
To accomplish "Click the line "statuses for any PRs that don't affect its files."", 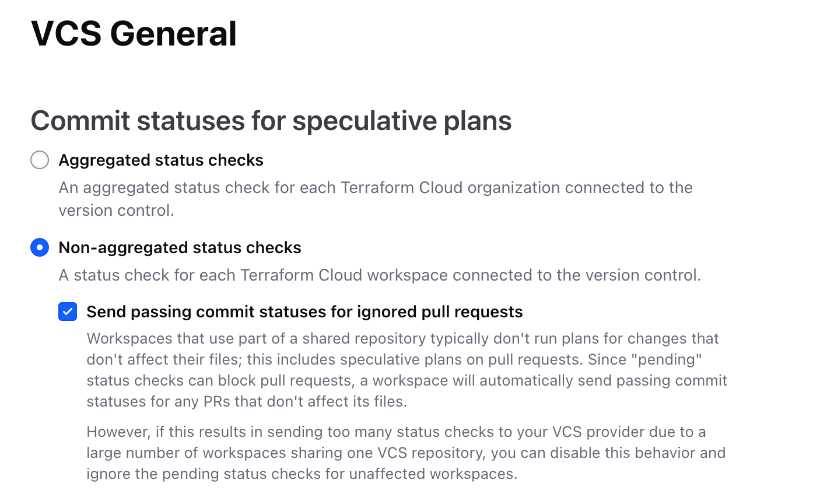I will coord(247,402).
